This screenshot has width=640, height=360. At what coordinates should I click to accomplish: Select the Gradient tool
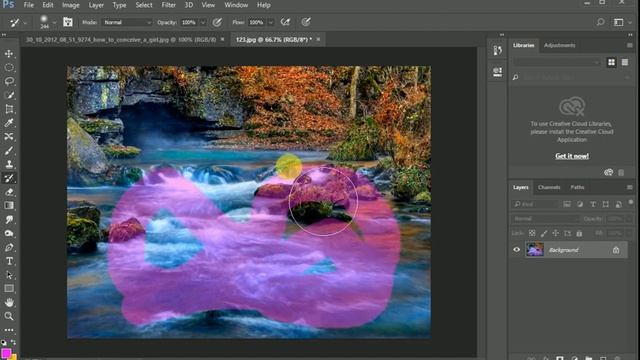tap(9, 205)
